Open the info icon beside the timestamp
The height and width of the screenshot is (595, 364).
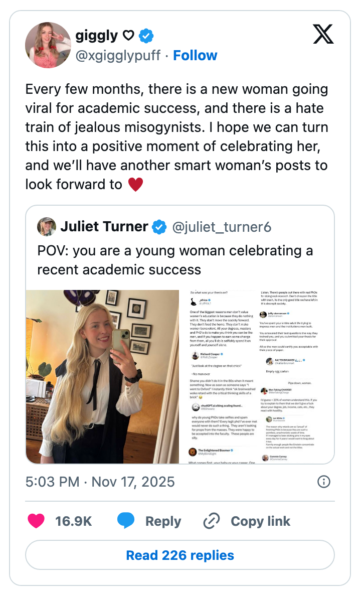(324, 482)
